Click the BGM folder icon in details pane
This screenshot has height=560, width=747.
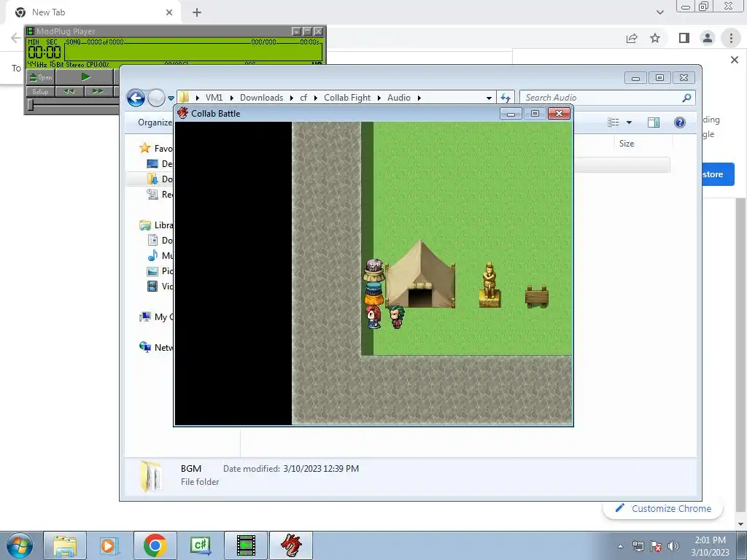(x=151, y=475)
